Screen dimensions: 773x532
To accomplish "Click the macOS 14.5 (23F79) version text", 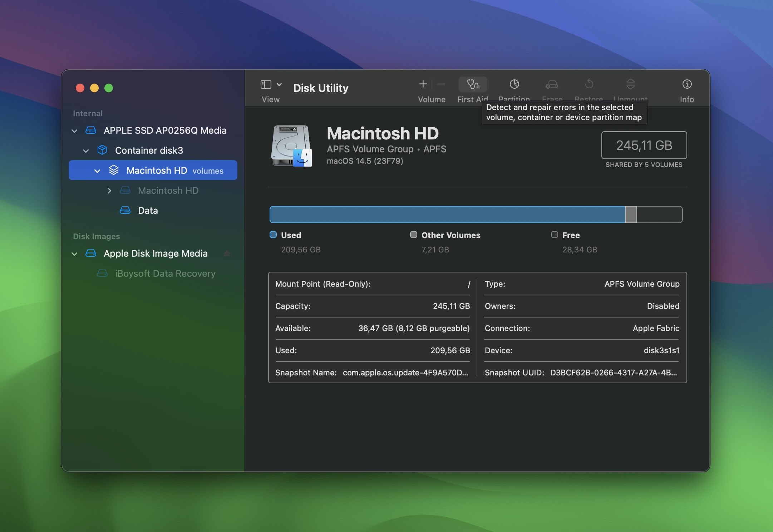I will (x=365, y=161).
